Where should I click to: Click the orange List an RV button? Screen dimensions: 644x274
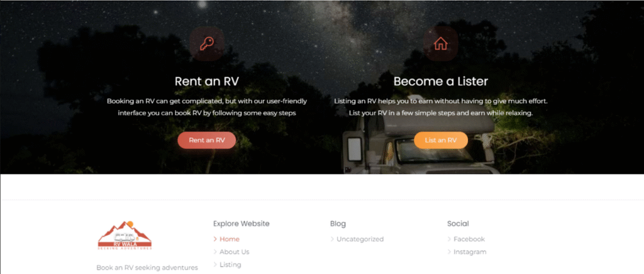tap(441, 140)
